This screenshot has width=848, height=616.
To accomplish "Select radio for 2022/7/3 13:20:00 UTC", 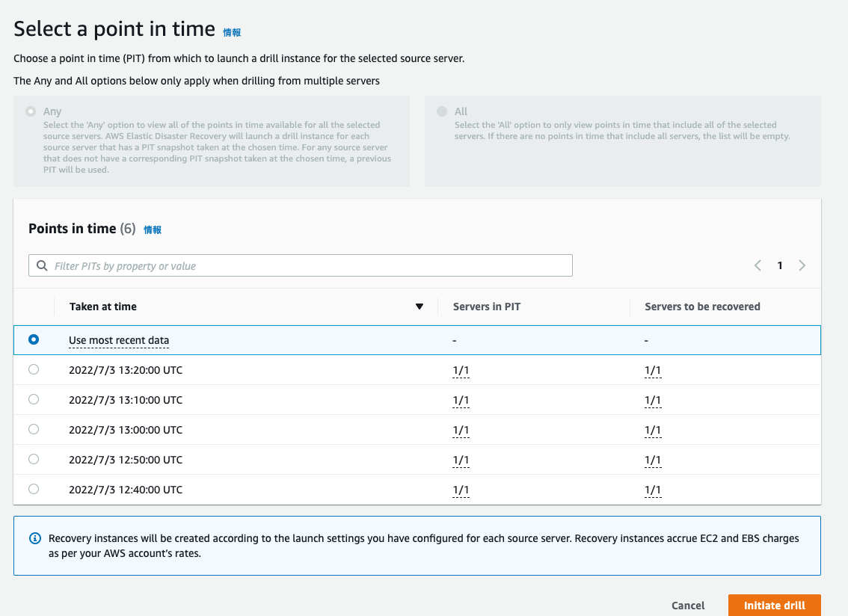I will click(34, 369).
